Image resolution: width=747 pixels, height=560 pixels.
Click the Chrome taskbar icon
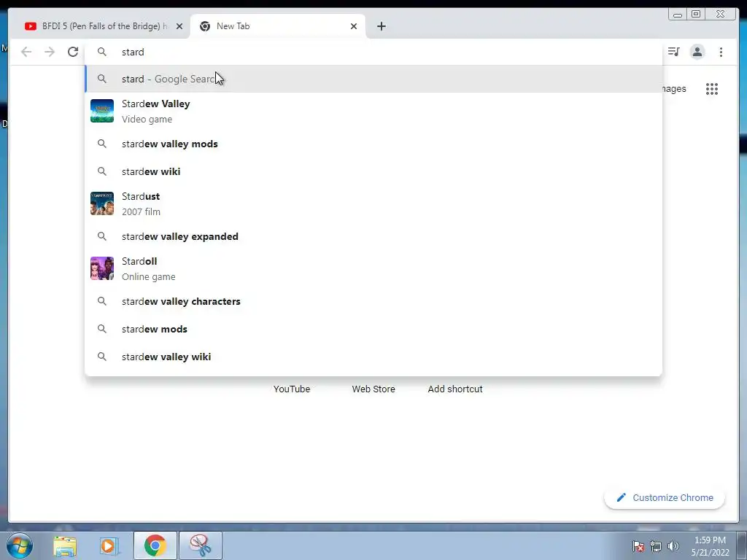[x=155, y=545]
